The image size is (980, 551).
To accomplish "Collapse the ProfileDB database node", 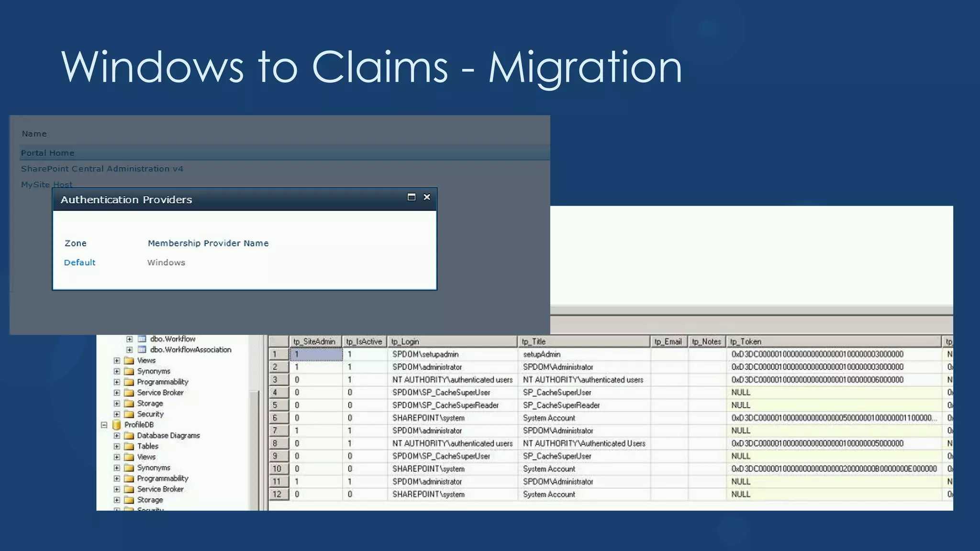I will point(104,425).
